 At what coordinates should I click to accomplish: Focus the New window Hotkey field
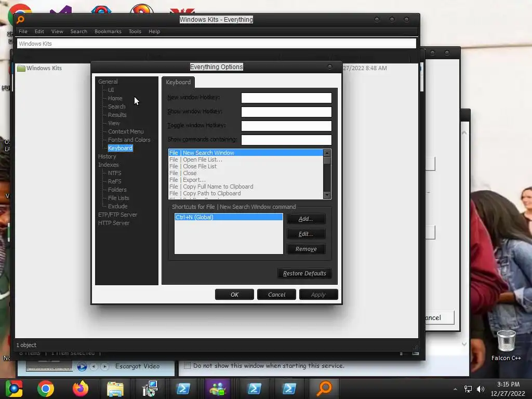286,98
